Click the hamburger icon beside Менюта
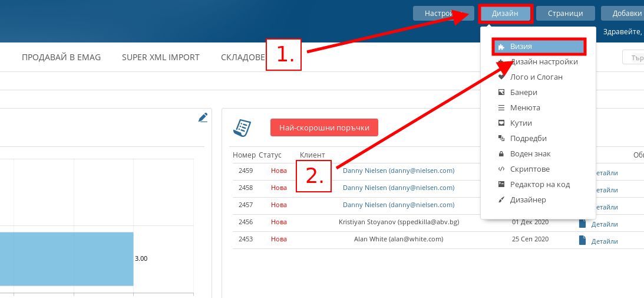 pos(501,107)
